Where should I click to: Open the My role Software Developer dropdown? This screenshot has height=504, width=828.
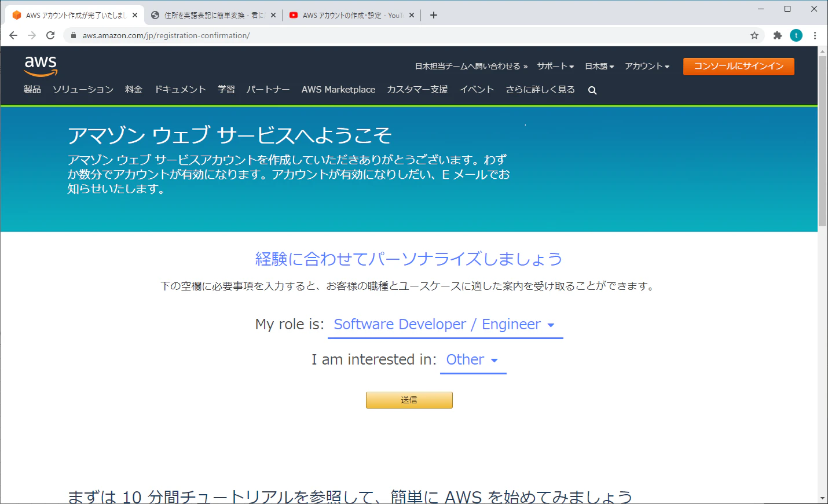[445, 325]
